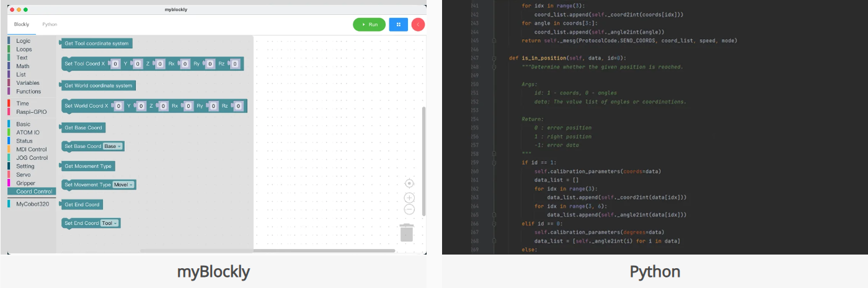Switch to the Blockly tab
The width and height of the screenshot is (868, 288).
pos(22,24)
